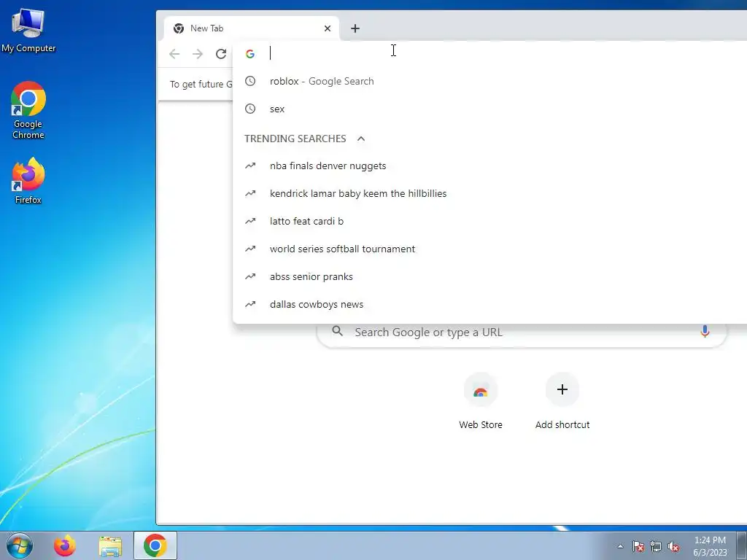Click trending arrow icon beside nba finals
This screenshot has height=560, width=747.
(x=250, y=166)
